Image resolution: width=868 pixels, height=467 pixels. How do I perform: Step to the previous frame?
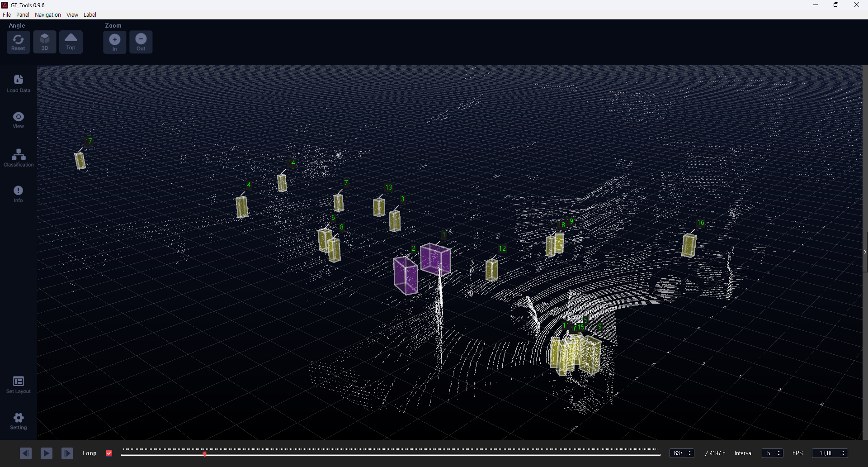tap(26, 453)
